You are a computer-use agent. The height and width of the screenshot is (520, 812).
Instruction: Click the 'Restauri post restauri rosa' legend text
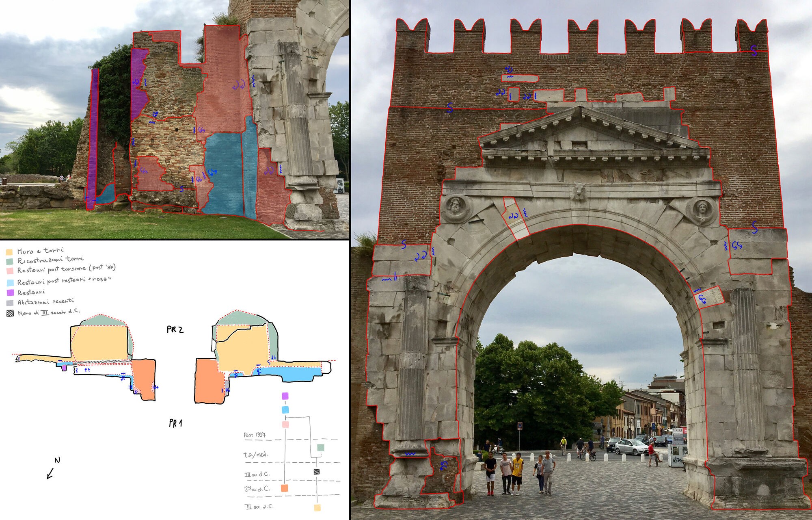[64, 281]
